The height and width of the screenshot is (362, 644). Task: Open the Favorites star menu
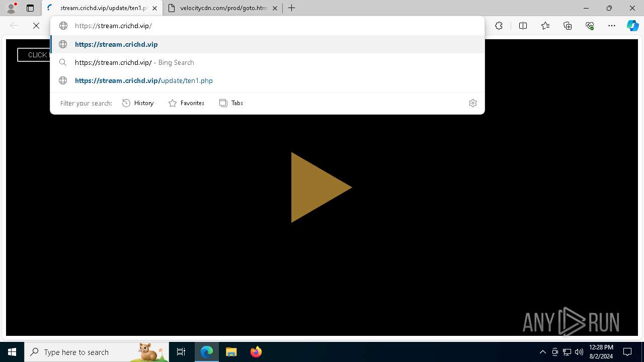coord(545,26)
